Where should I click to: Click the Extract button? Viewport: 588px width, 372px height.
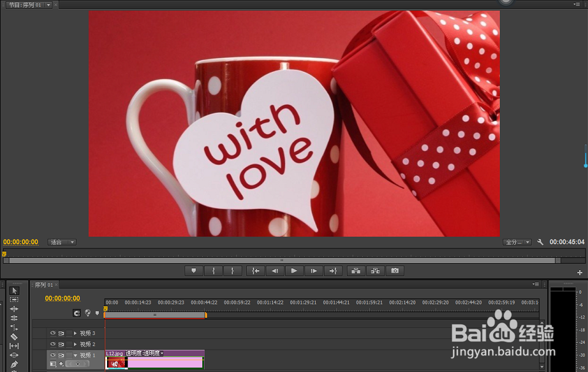tap(375, 271)
